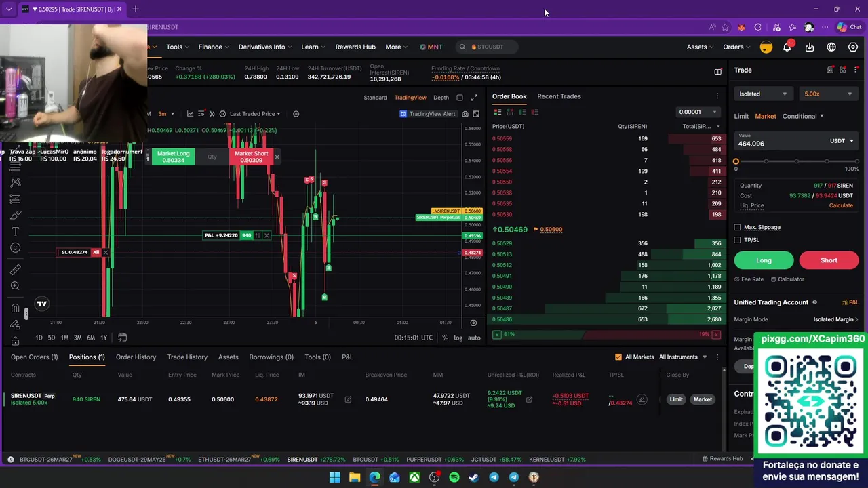Open Spotify from the taskbar
The height and width of the screenshot is (488, 868).
click(454, 477)
